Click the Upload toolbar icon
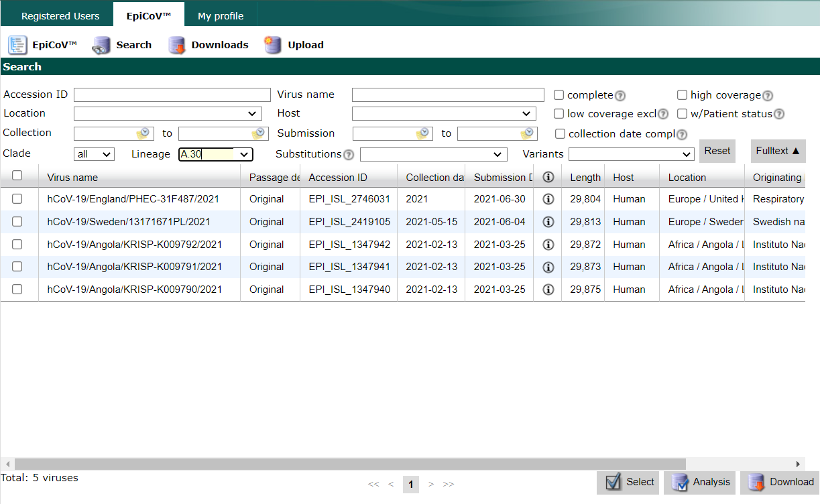The image size is (820, 504). pyautogui.click(x=273, y=45)
